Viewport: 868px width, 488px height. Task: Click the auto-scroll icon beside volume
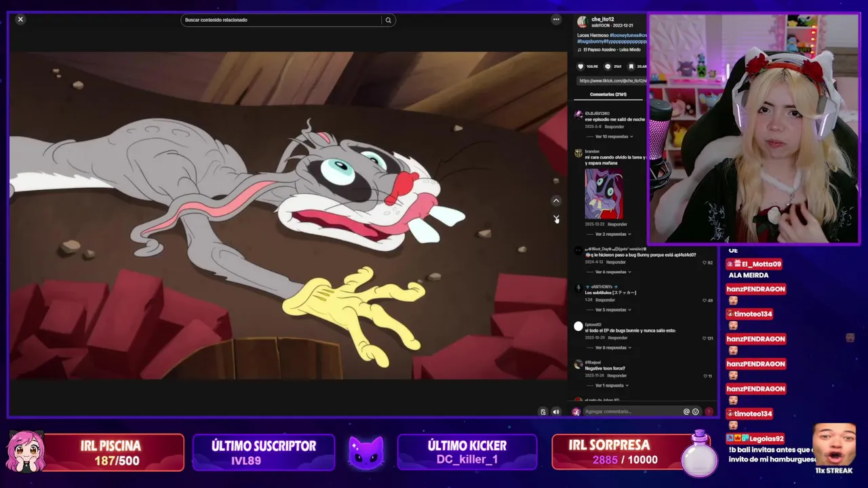click(x=543, y=411)
